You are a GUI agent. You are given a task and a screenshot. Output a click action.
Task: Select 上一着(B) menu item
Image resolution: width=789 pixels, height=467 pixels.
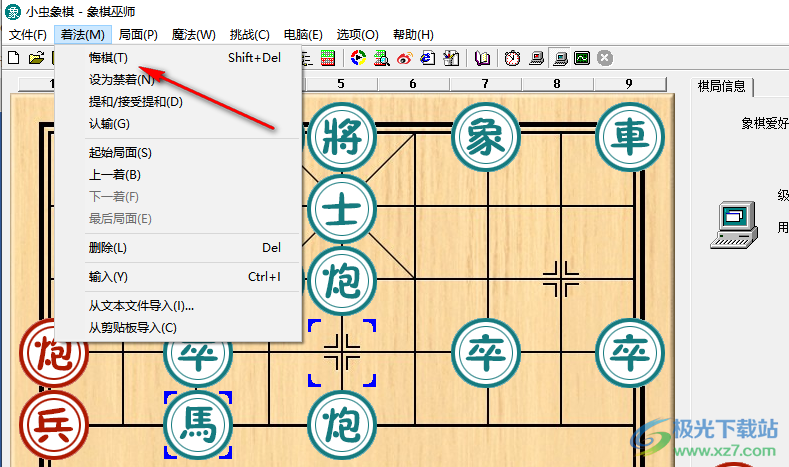click(178, 175)
